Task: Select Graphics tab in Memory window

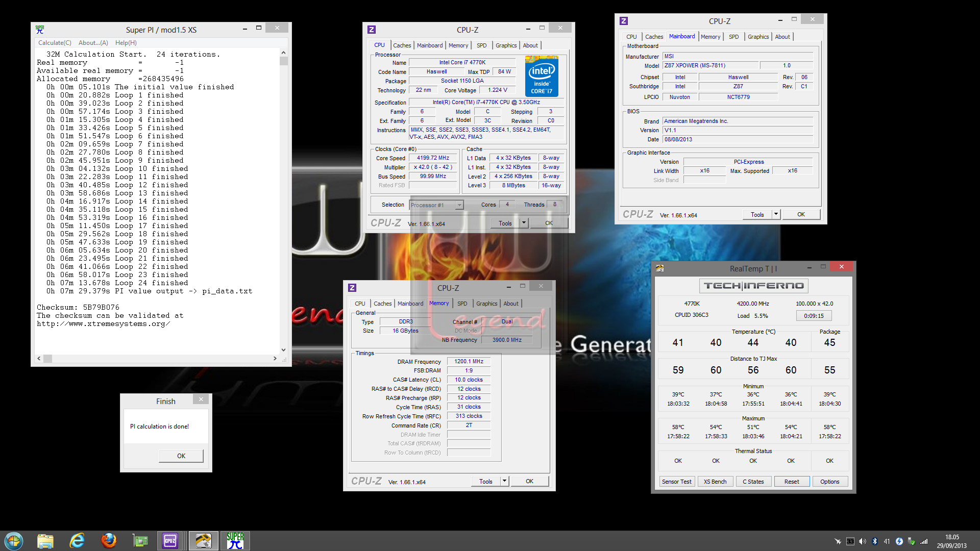Action: point(486,304)
